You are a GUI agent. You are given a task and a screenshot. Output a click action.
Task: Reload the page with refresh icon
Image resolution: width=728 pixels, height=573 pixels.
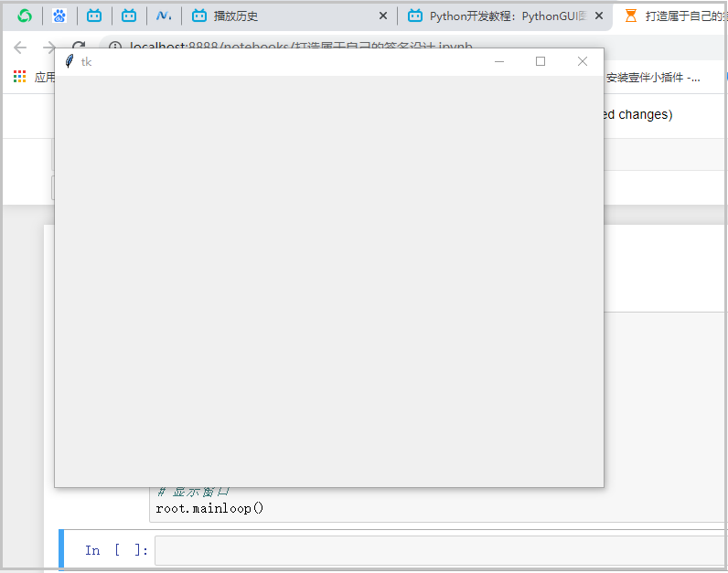point(79,44)
